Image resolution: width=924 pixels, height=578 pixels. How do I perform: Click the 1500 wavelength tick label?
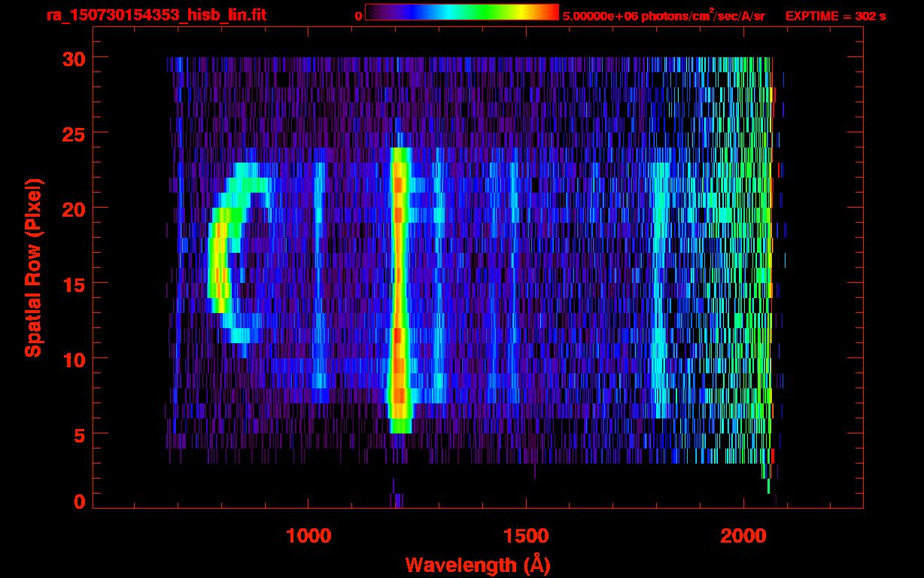(526, 536)
